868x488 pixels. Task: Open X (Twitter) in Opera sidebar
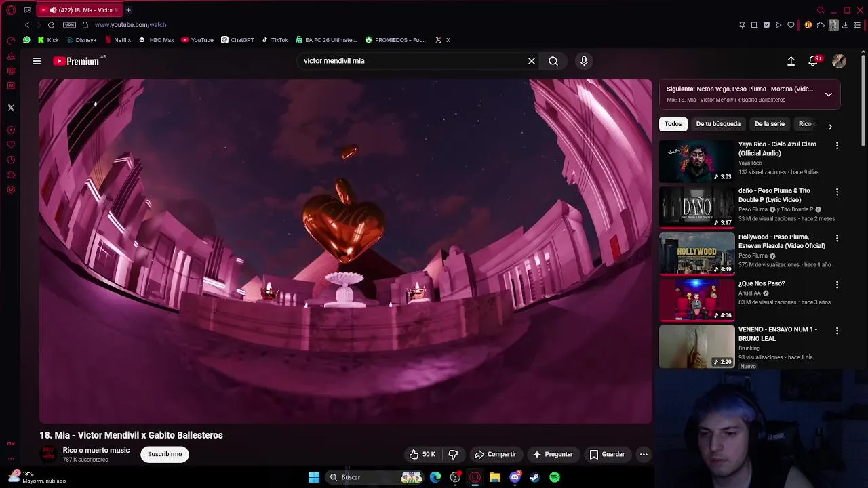click(11, 108)
